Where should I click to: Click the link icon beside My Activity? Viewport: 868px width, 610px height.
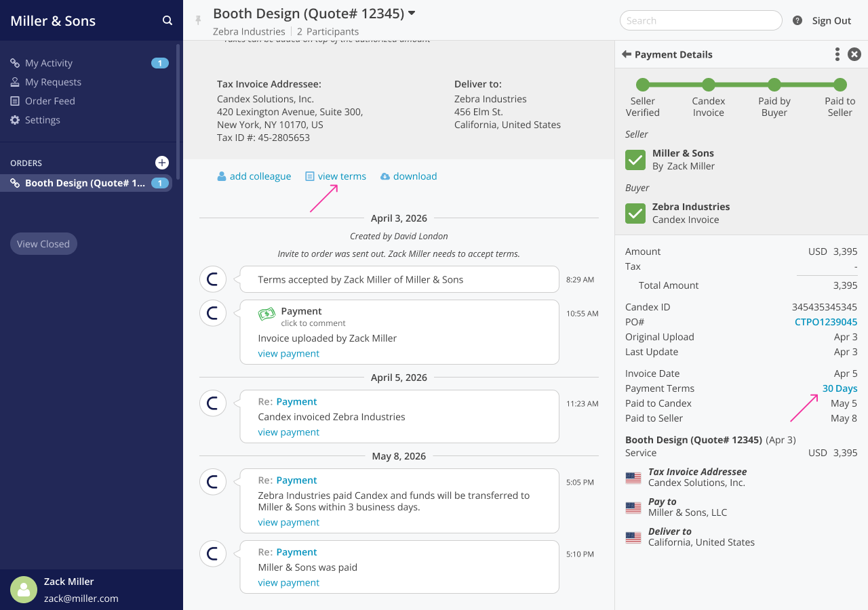[15, 63]
